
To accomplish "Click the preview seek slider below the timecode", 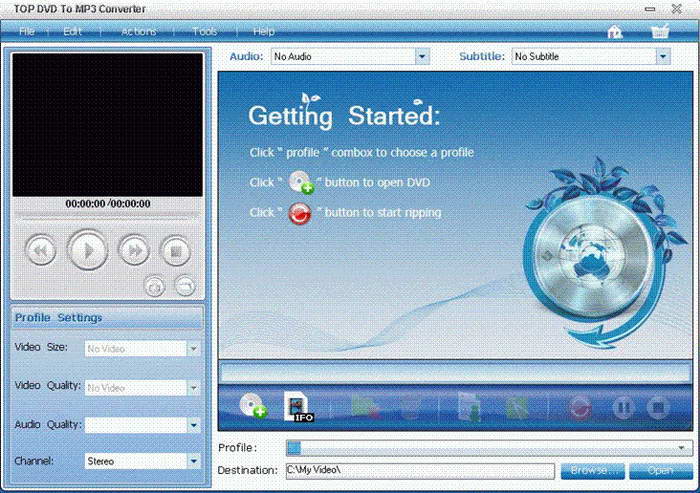I will 107,217.
